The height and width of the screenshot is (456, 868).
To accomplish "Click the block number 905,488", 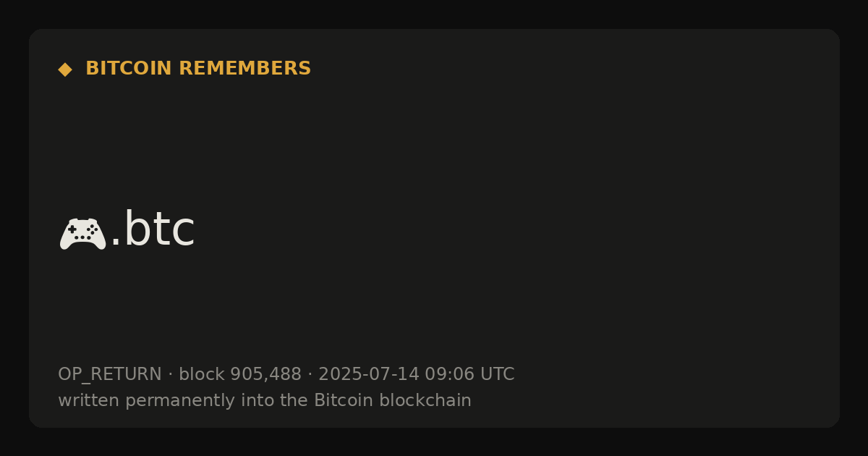I will click(x=265, y=375).
